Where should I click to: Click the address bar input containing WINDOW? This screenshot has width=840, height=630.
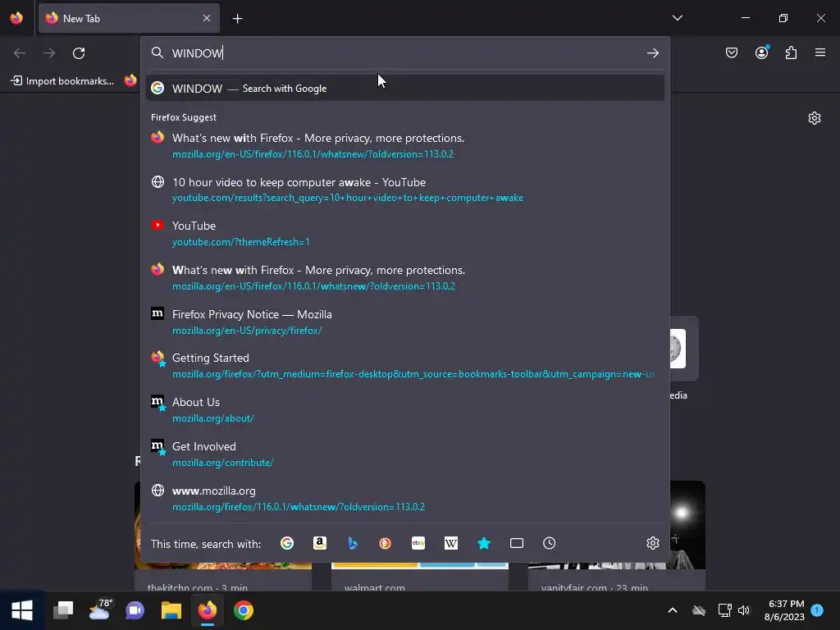(x=404, y=53)
